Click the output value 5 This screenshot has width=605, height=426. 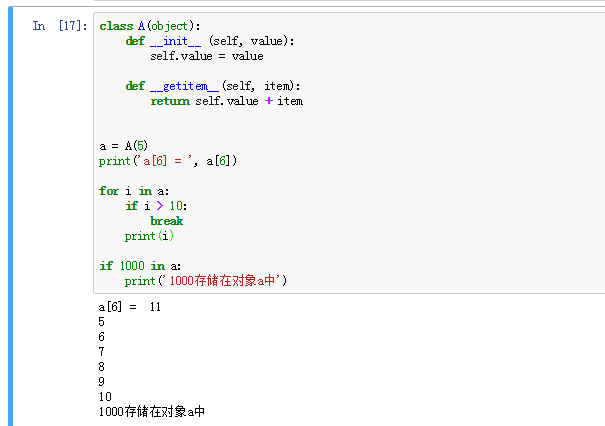101,322
